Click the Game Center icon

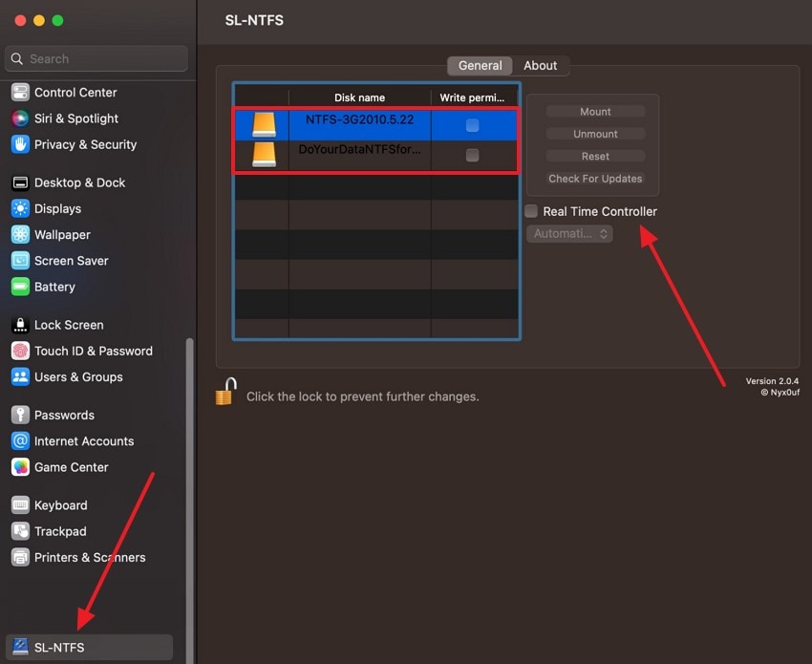pyautogui.click(x=20, y=467)
